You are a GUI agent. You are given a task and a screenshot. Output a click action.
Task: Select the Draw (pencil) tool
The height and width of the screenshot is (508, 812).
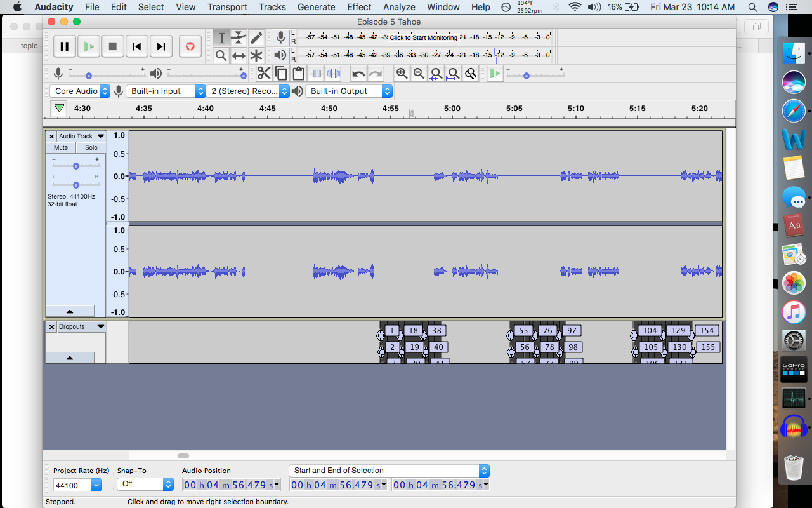[x=256, y=38]
